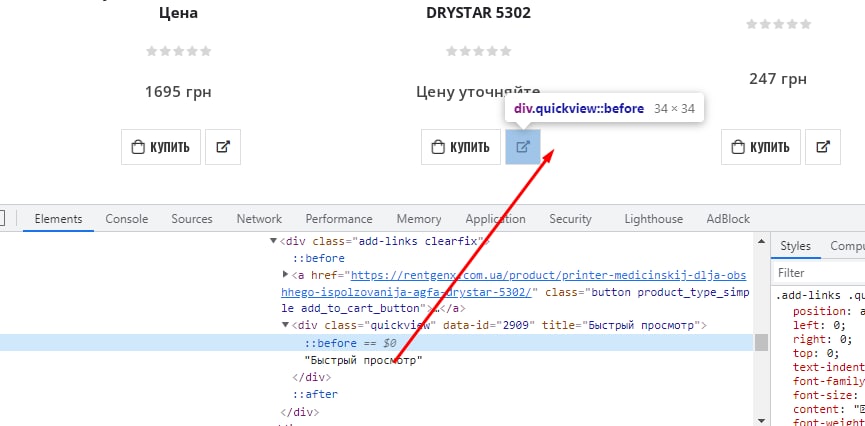Focus the styles Filter field

[819, 273]
